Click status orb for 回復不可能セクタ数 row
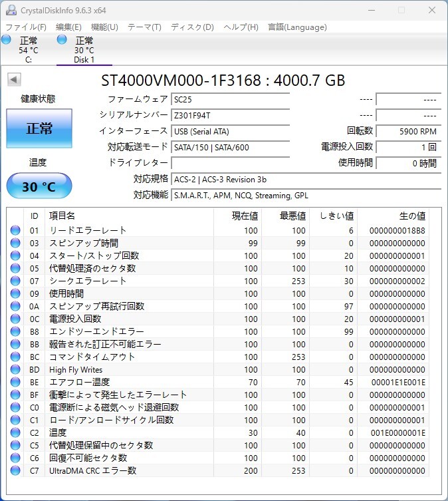448x501 pixels. (x=15, y=458)
